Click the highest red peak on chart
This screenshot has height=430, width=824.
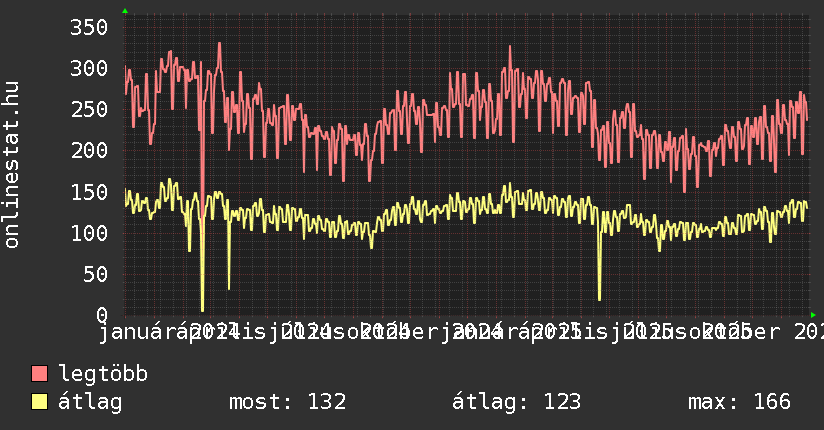click(219, 44)
